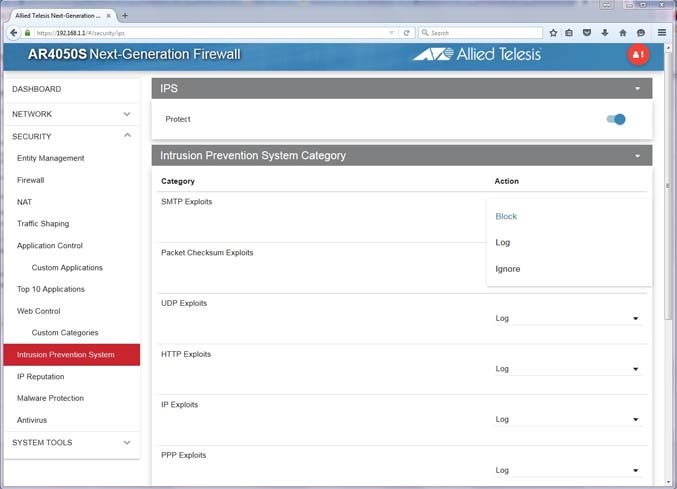This screenshot has width=677, height=489.
Task: Go to Web Control
Action: tap(38, 311)
